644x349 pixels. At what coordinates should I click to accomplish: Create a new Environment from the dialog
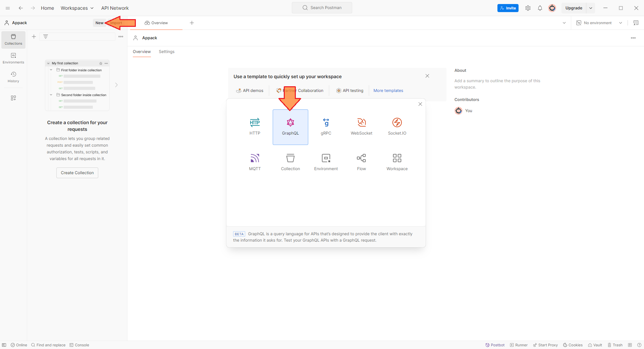326,162
